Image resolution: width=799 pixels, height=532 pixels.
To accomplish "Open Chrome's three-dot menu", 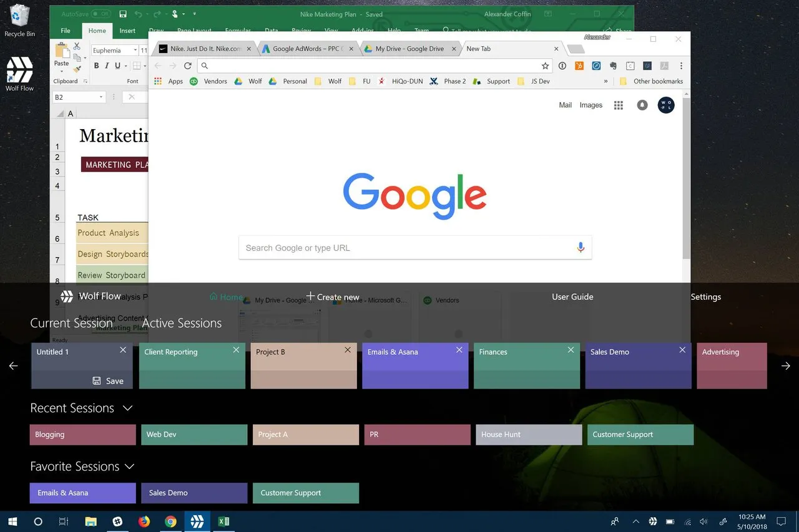I will tap(681, 65).
